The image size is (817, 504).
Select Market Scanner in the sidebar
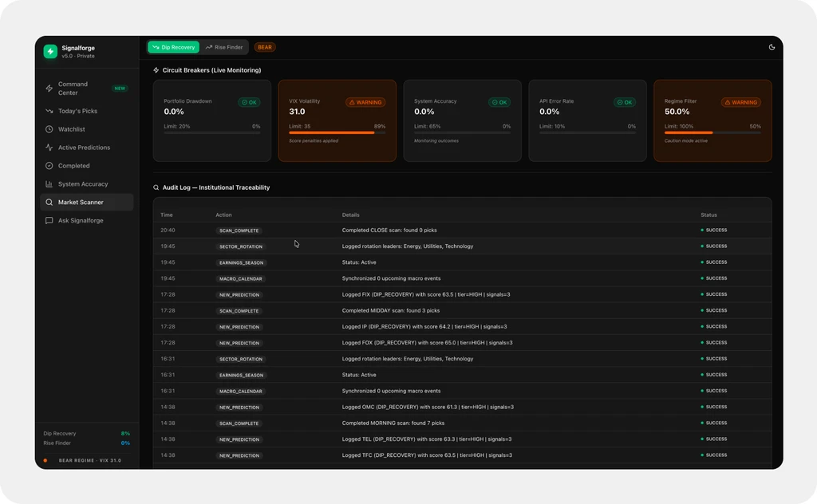[86, 202]
